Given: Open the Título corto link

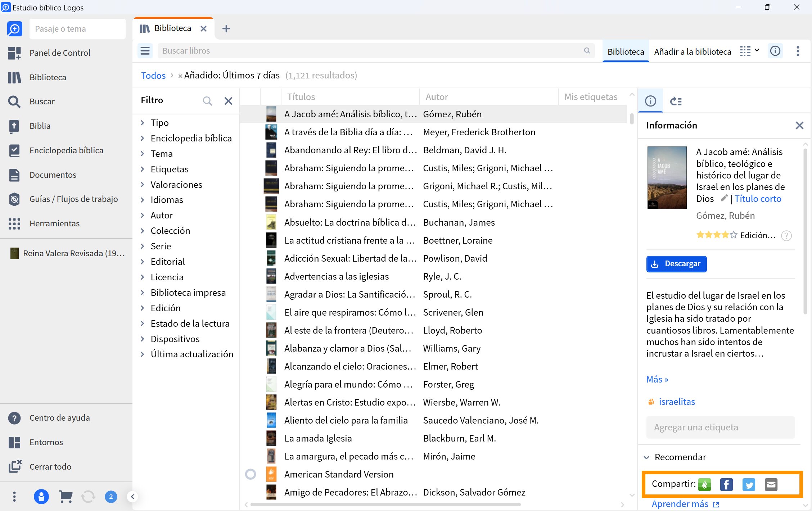Looking at the screenshot, I should coord(758,199).
